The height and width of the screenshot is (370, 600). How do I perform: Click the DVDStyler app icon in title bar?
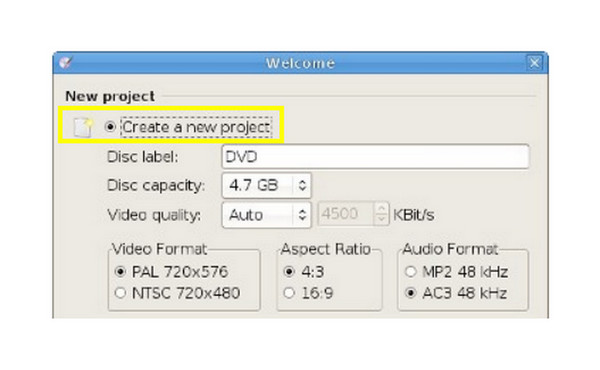pyautogui.click(x=66, y=62)
